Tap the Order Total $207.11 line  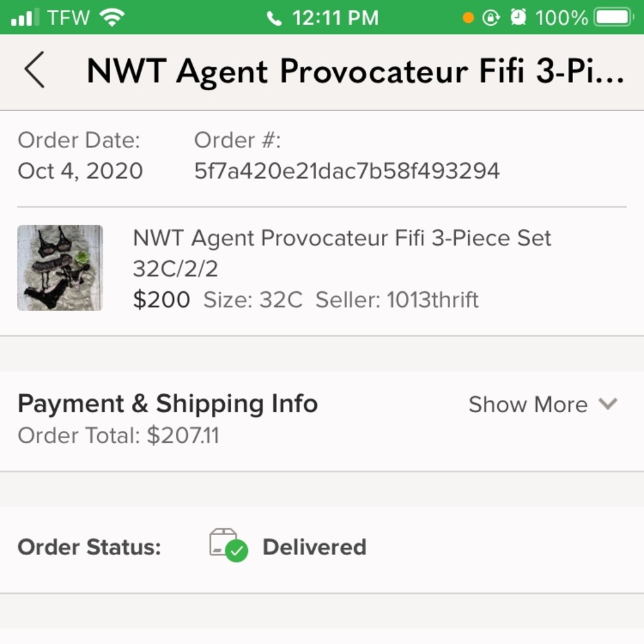click(118, 436)
